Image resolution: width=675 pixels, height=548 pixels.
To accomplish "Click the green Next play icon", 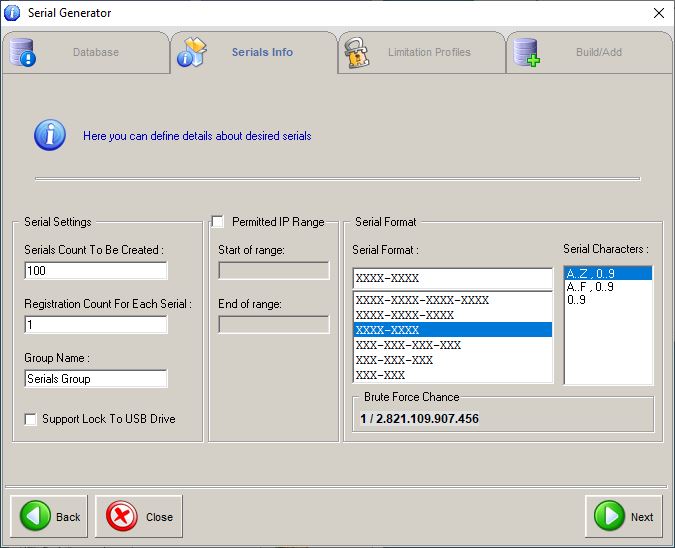I will pos(609,516).
